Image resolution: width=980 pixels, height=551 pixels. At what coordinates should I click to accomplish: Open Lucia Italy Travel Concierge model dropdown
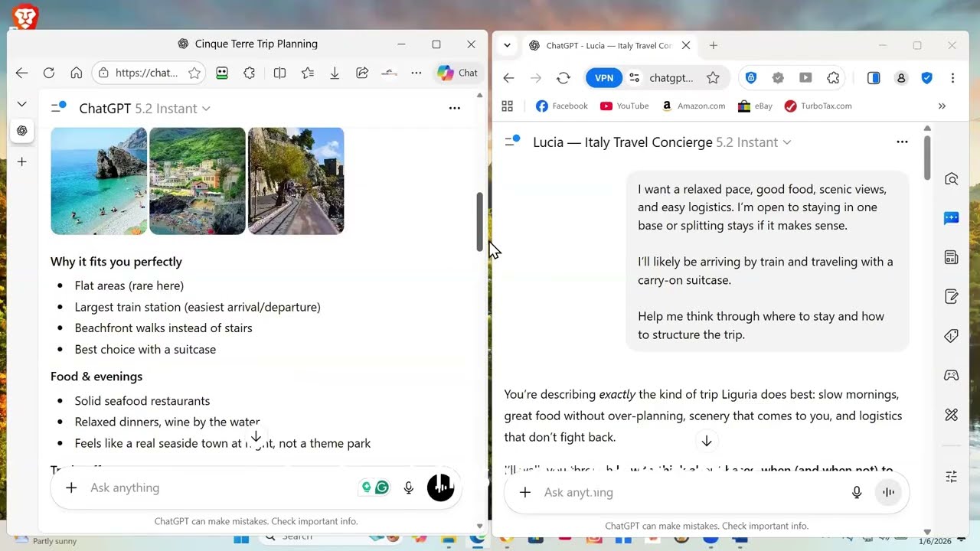(x=662, y=142)
